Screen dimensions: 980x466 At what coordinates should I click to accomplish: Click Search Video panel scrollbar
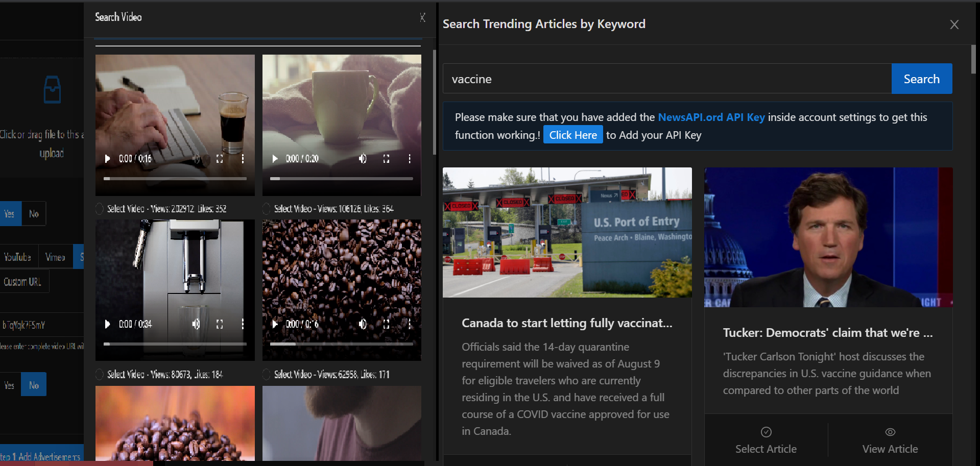click(x=435, y=102)
